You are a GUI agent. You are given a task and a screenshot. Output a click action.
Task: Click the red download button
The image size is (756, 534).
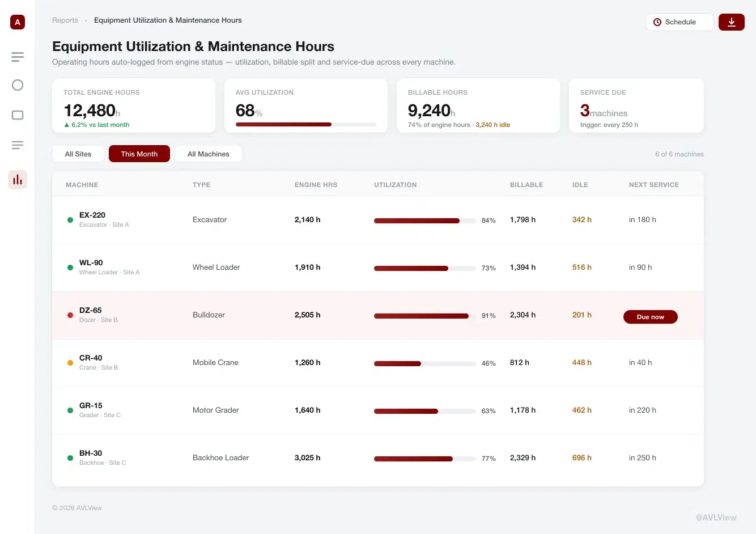(732, 22)
